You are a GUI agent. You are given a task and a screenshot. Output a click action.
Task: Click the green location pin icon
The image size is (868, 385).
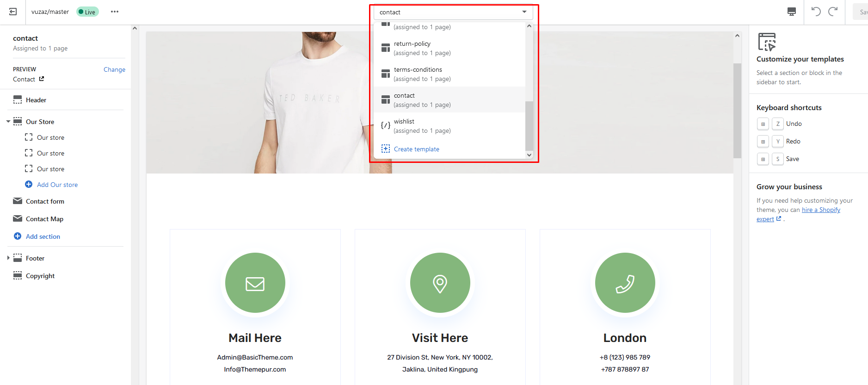click(x=440, y=283)
